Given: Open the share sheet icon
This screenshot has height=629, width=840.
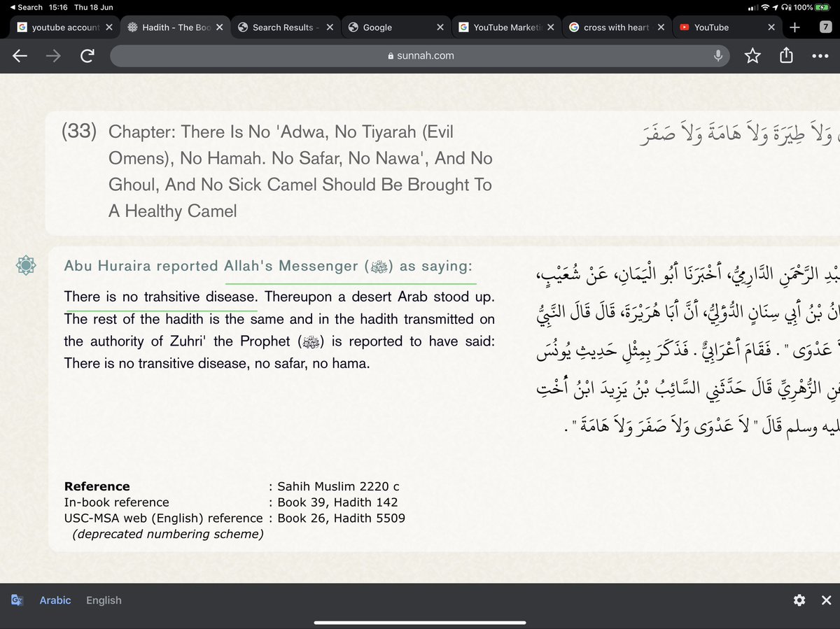Looking at the screenshot, I should (x=786, y=55).
